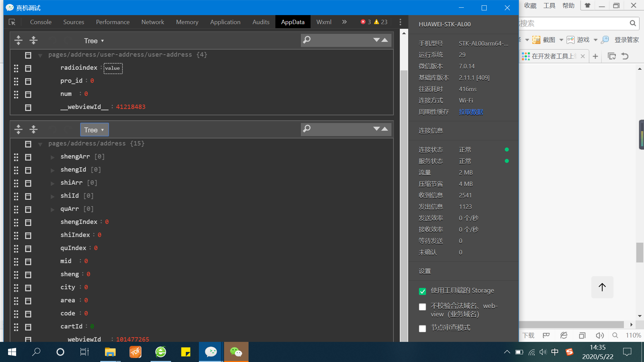Click the inspect element cursor icon

(12, 22)
